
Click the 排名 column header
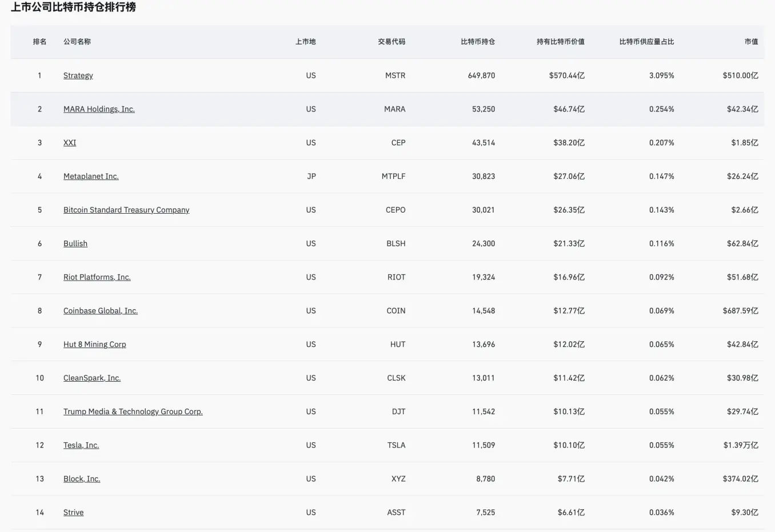click(39, 42)
